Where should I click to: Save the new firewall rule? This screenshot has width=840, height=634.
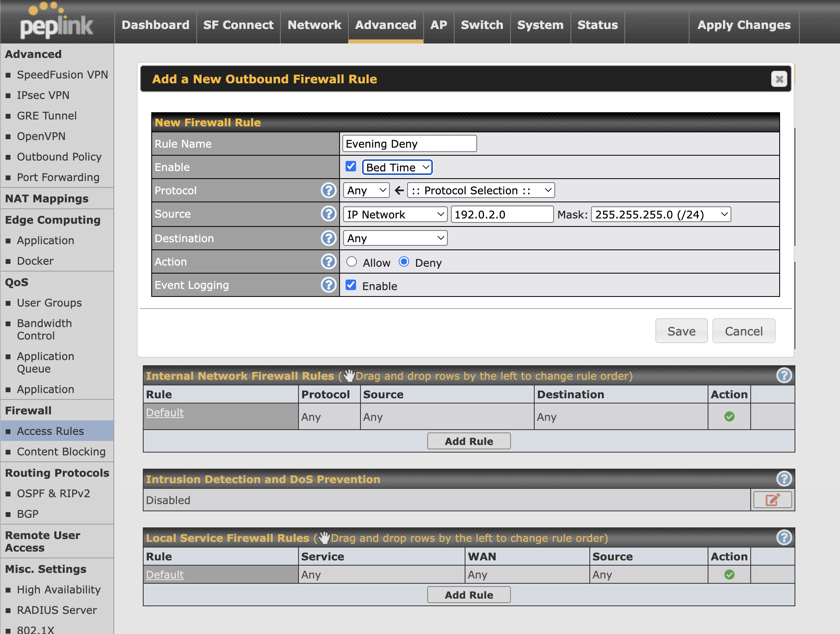click(x=681, y=331)
